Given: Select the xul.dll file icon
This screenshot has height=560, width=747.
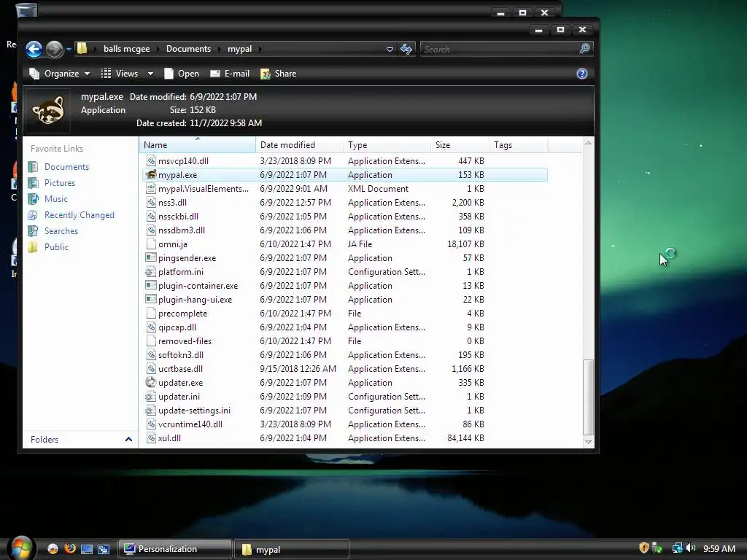Looking at the screenshot, I should click(150, 438).
